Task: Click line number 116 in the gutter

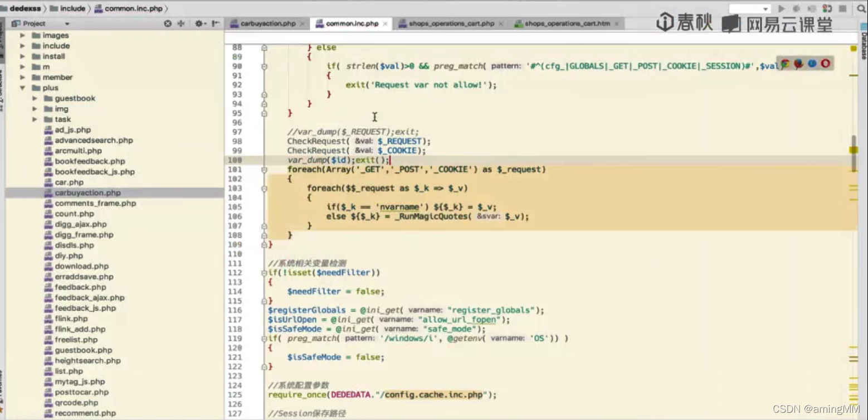Action: point(236,310)
